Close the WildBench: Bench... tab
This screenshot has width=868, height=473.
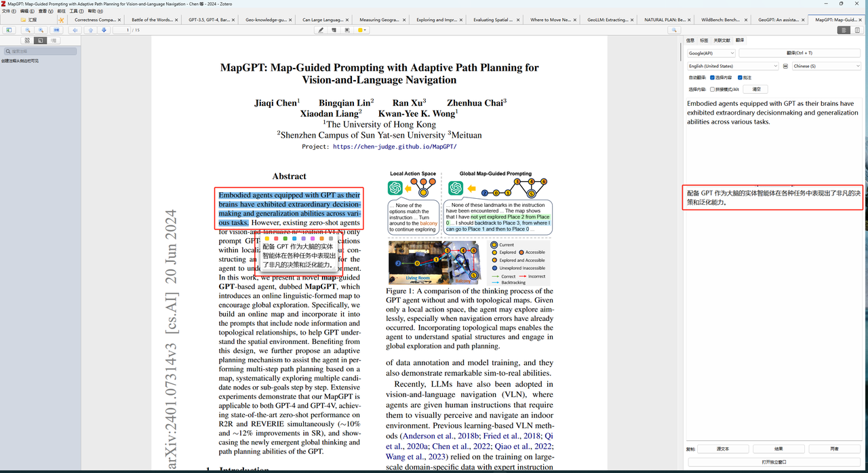(745, 20)
